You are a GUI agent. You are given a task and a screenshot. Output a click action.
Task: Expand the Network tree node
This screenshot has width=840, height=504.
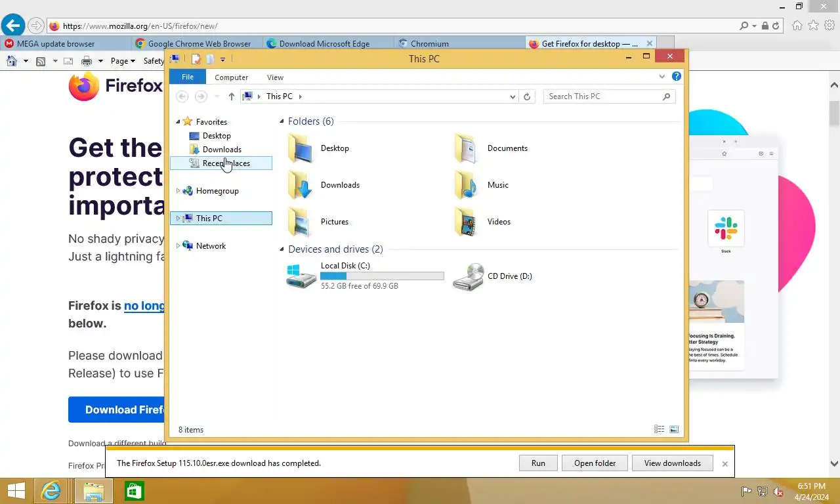[x=178, y=246]
